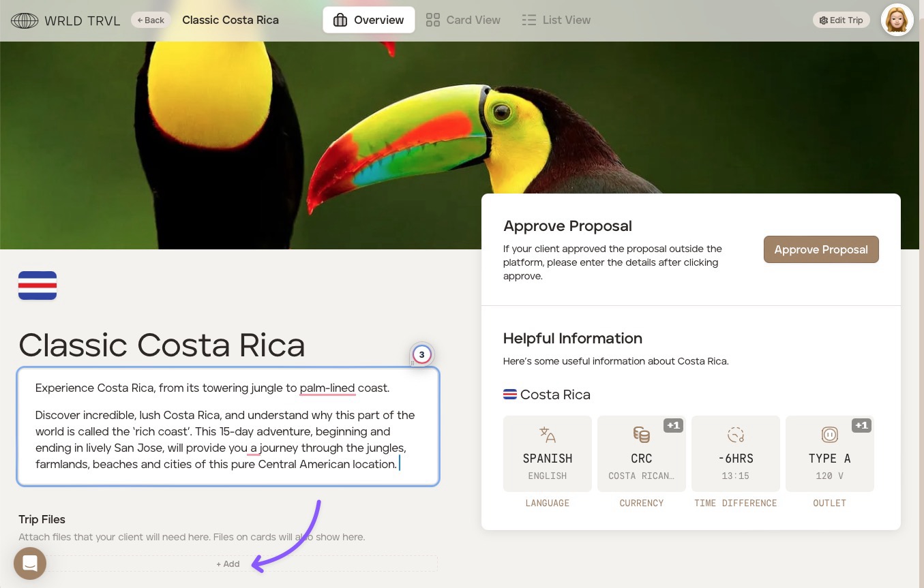Image resolution: width=924 pixels, height=588 pixels.
Task: Select the CRC currency info card
Action: click(x=641, y=454)
